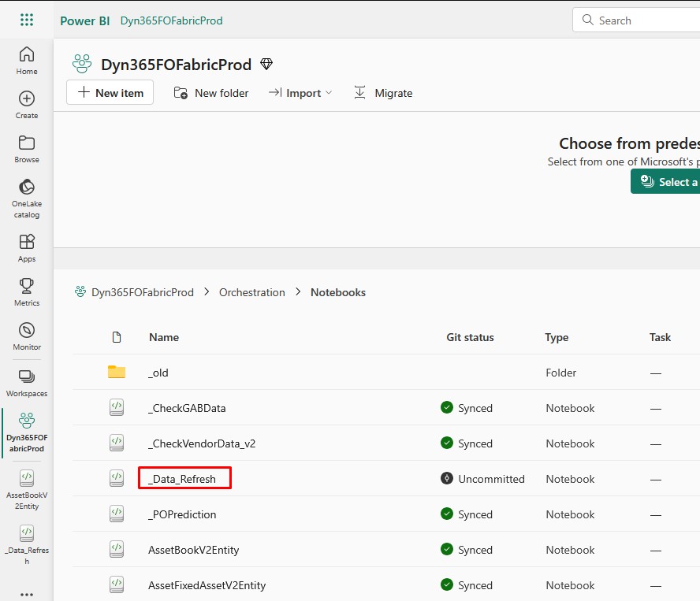Click Folder type in _old row

(560, 373)
